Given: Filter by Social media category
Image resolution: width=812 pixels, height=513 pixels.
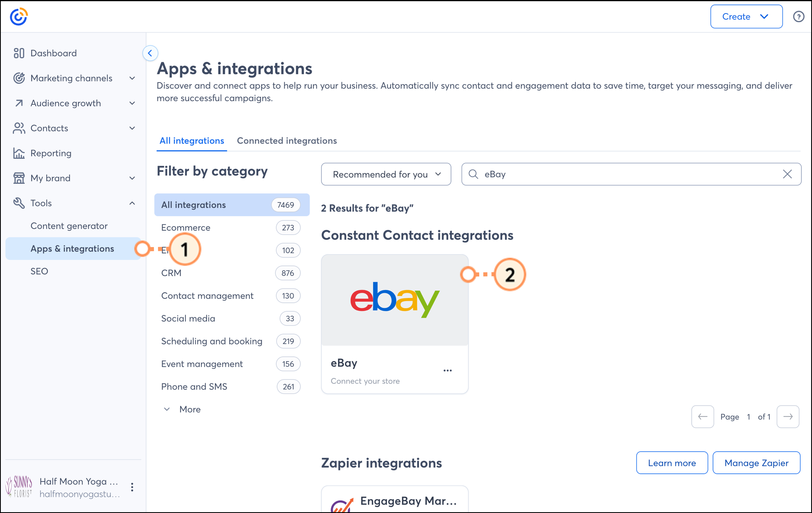Looking at the screenshot, I should click(232, 319).
